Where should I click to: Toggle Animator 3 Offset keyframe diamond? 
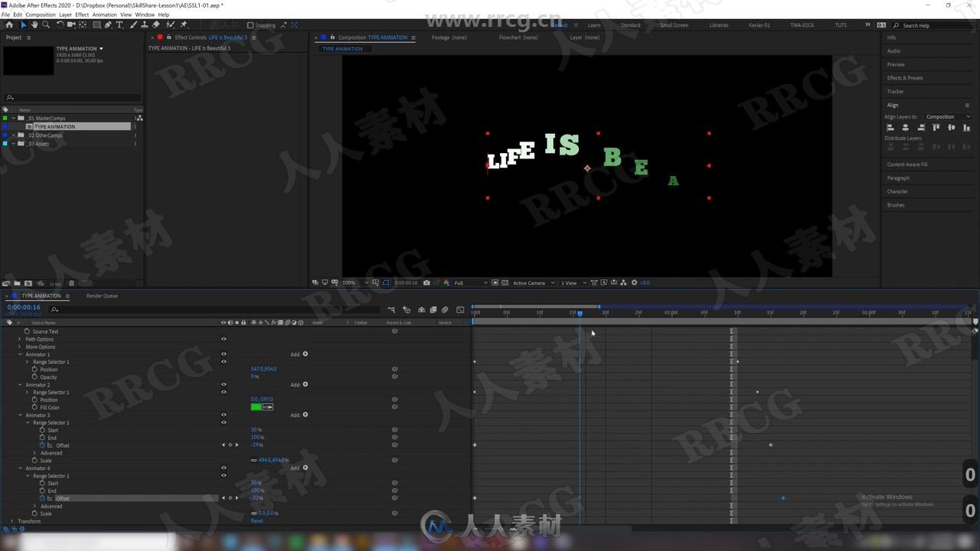(x=230, y=445)
